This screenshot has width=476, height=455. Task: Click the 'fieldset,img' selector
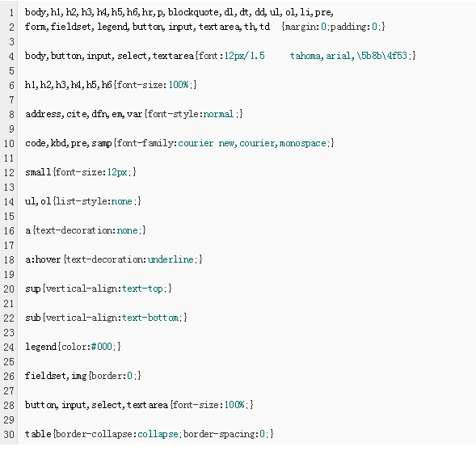(x=56, y=376)
